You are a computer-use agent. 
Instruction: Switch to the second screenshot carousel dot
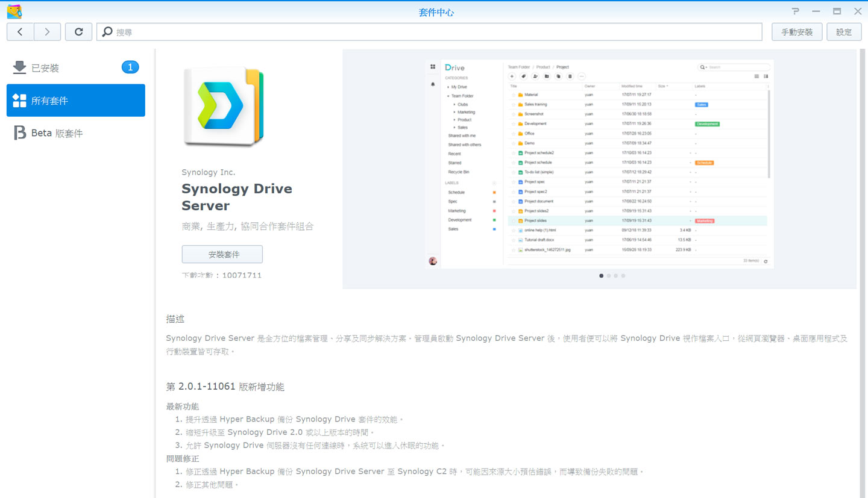point(608,276)
